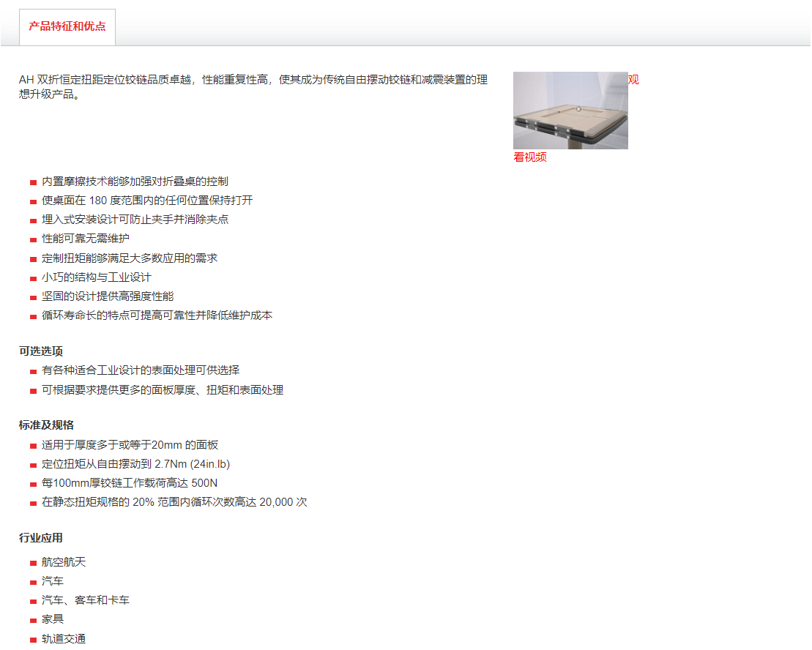Click the standalone industry item 汽车
Viewport: 812px width, 650px height.
pyautogui.click(x=52, y=582)
